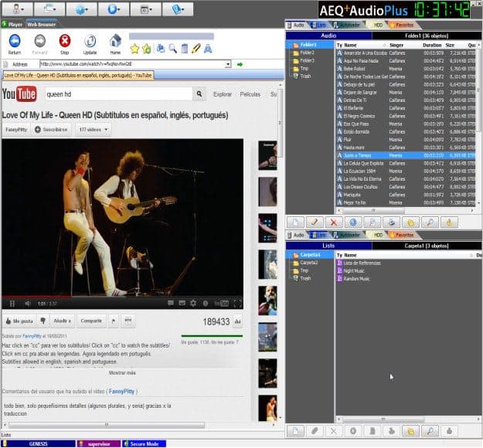Open the blue play icon dropdown in top toolbar
Viewport: 483px width, 448px height.
point(114,9)
